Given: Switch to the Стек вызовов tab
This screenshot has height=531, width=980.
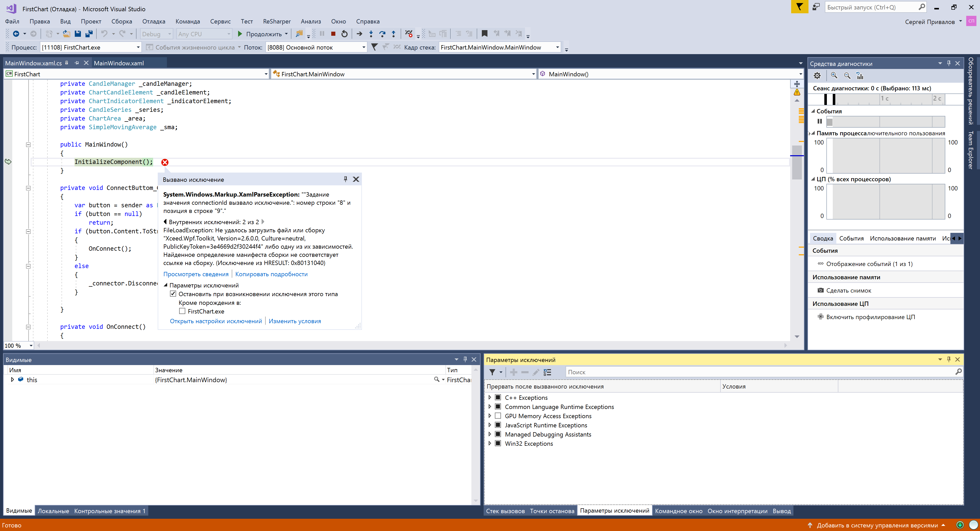Looking at the screenshot, I should click(505, 511).
